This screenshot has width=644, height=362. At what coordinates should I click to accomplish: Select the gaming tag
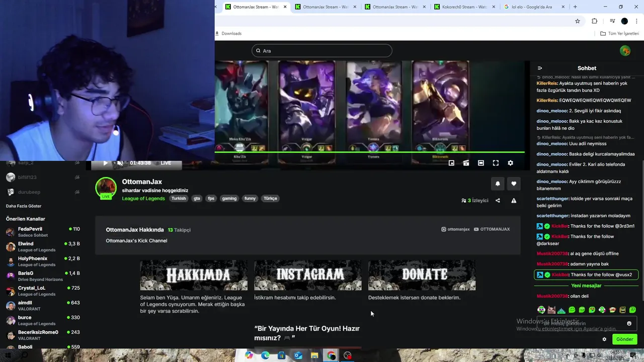click(229, 199)
